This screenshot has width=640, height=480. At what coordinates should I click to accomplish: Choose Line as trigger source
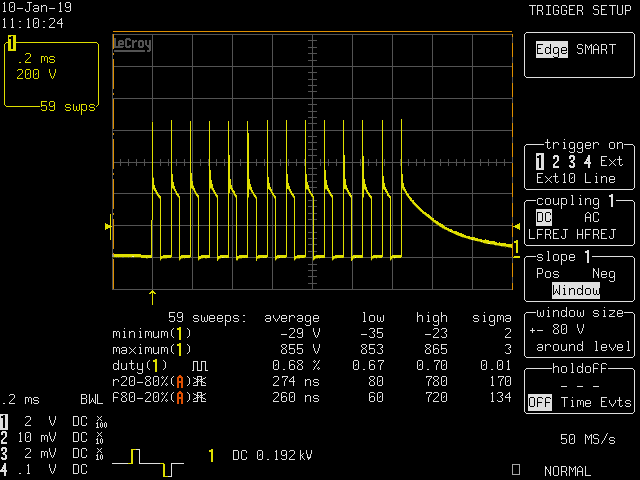pos(599,178)
